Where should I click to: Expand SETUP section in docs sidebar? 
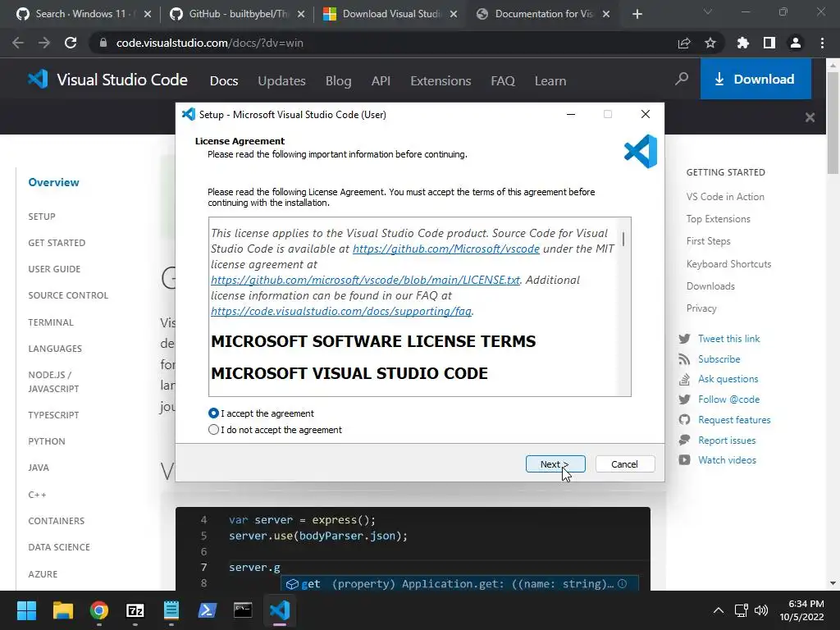pos(42,217)
